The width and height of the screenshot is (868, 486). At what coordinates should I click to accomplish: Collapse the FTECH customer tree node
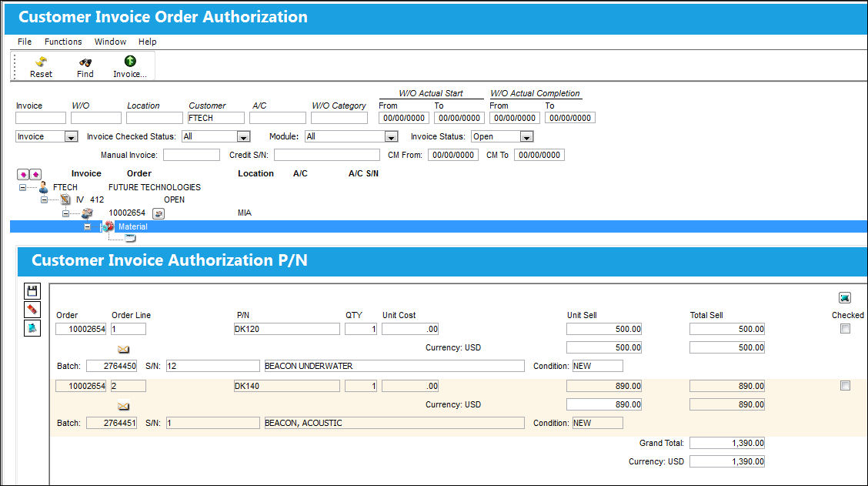tap(22, 188)
